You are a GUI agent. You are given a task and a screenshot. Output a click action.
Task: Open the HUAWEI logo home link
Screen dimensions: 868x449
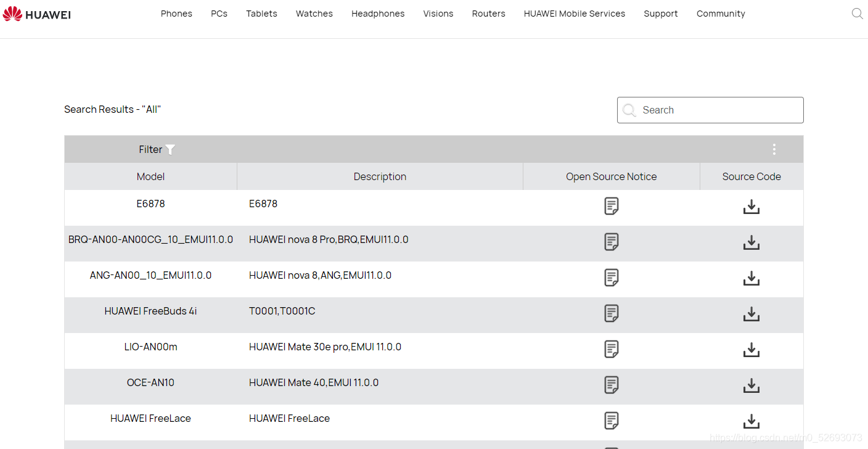tap(37, 14)
